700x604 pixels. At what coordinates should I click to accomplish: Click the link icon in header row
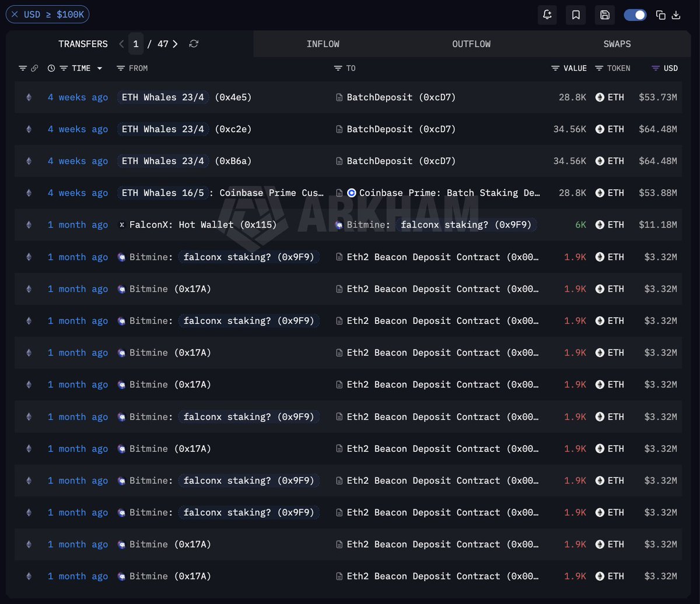[x=34, y=68]
